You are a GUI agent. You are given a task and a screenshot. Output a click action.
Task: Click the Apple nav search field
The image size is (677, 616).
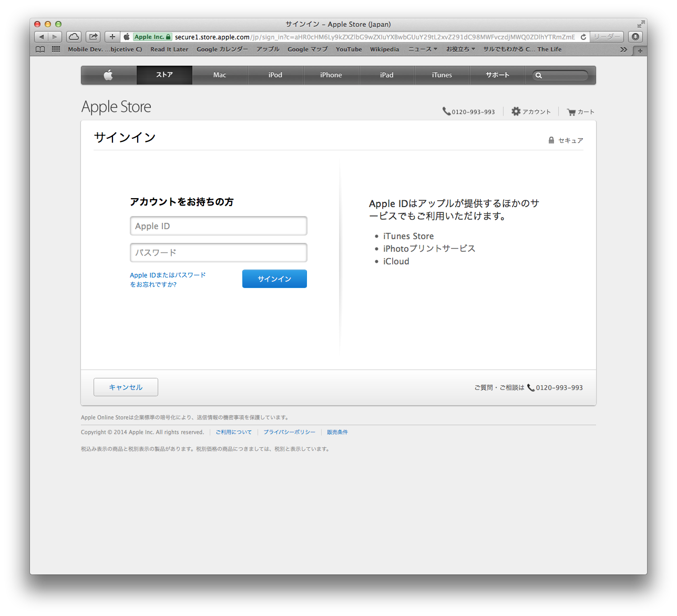pos(560,76)
